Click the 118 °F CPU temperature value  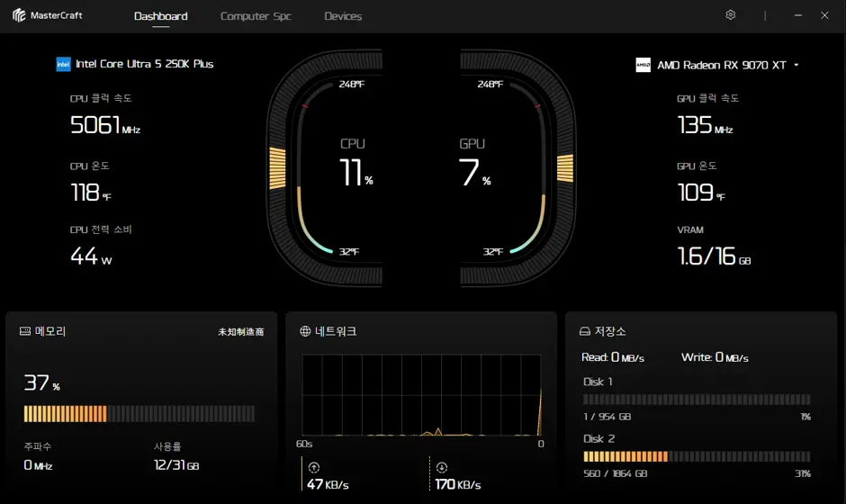[91, 193]
